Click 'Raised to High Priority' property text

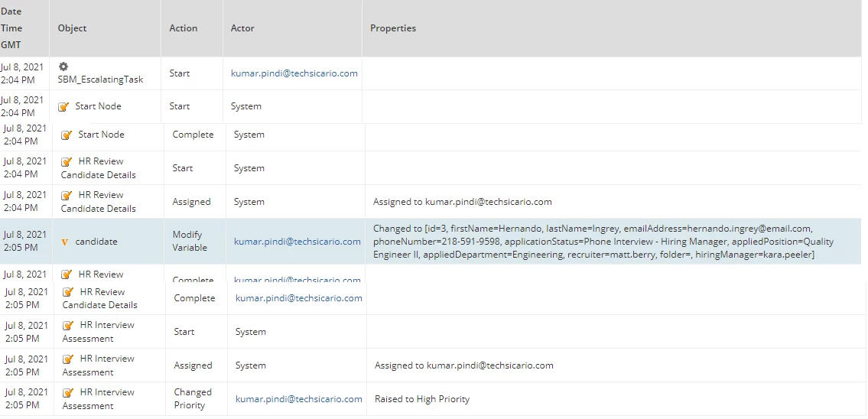[x=422, y=399]
